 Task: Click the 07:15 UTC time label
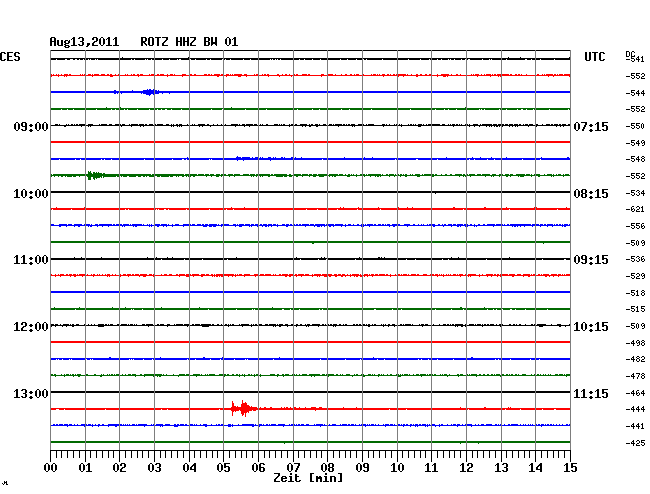pyautogui.click(x=591, y=126)
